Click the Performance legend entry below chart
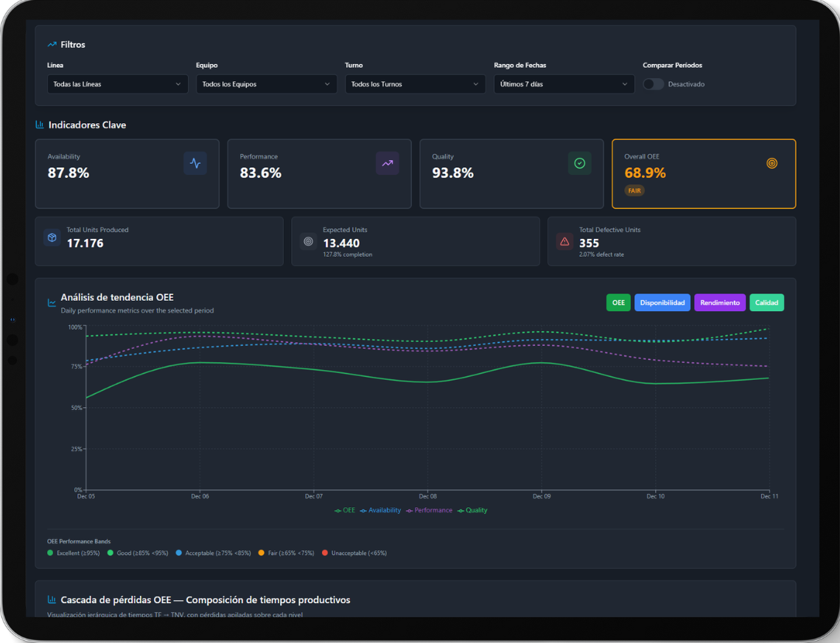Image resolution: width=840 pixels, height=643 pixels. [430, 510]
